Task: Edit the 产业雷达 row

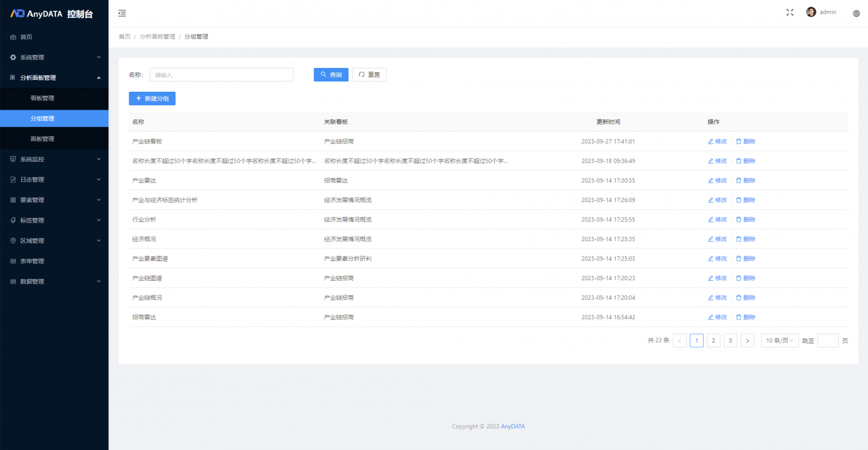Action: [x=717, y=180]
